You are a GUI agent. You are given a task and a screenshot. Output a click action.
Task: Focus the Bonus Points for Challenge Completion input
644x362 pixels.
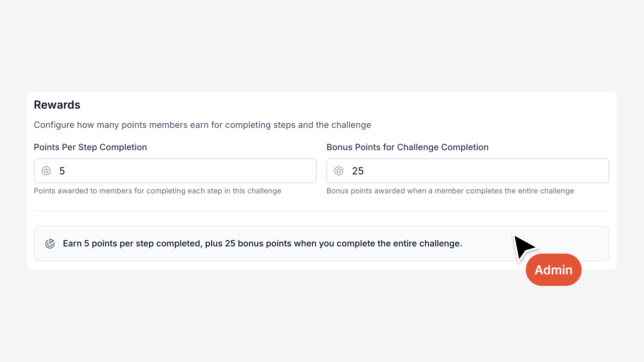[480, 171]
